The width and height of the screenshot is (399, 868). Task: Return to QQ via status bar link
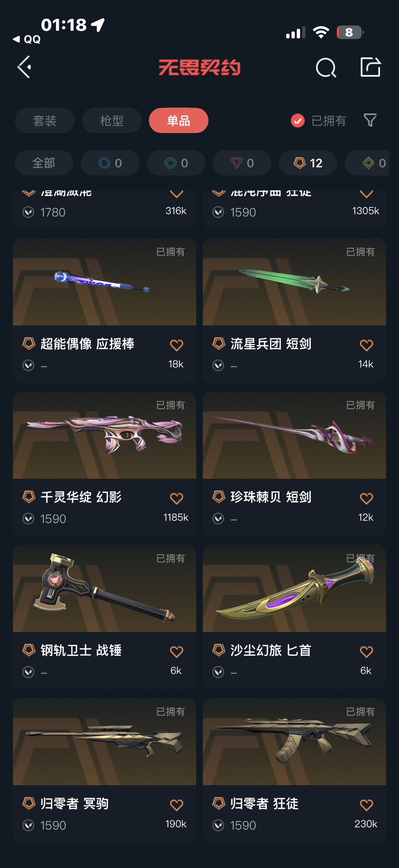pos(27,39)
